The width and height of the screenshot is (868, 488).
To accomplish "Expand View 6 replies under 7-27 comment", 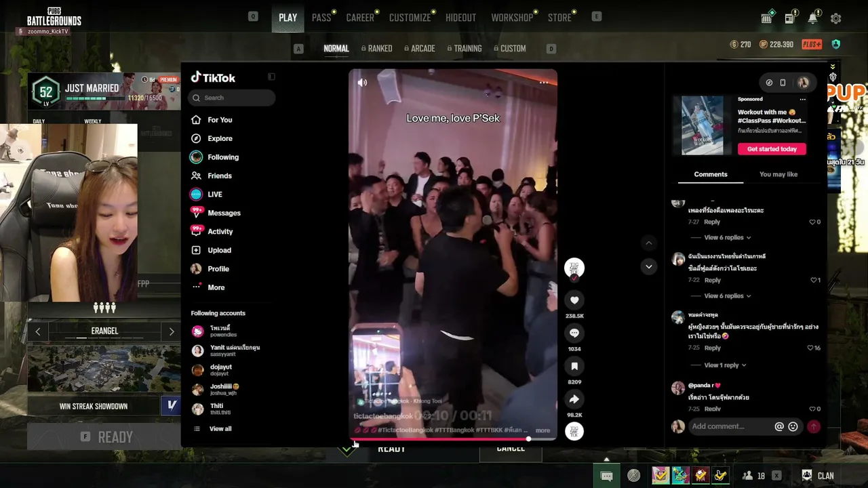I will tap(727, 237).
